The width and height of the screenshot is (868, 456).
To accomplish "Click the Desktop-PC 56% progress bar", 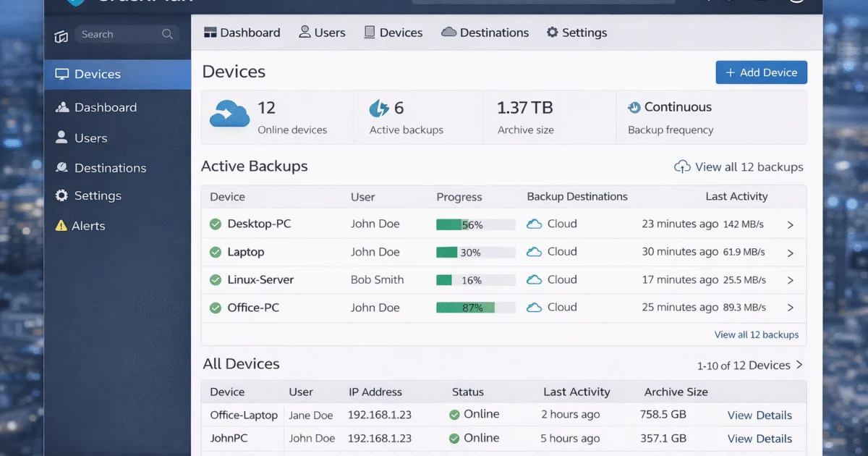I will [475, 224].
